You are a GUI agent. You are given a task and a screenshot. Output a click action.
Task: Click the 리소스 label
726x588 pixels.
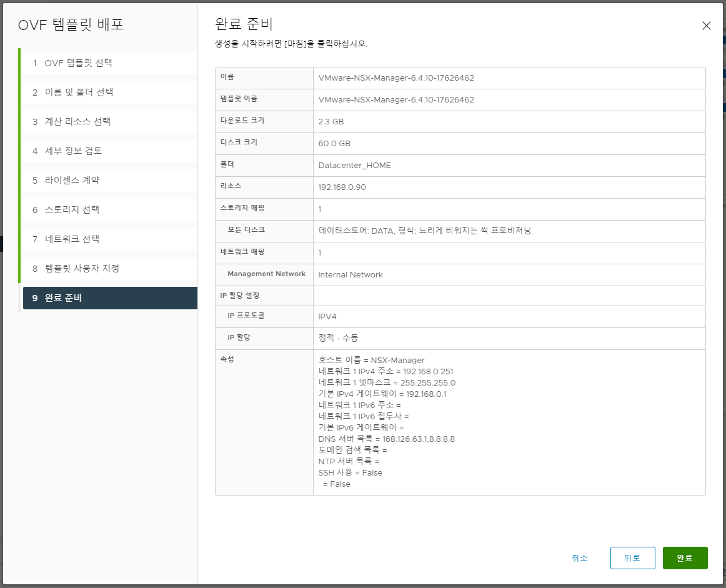click(x=231, y=186)
